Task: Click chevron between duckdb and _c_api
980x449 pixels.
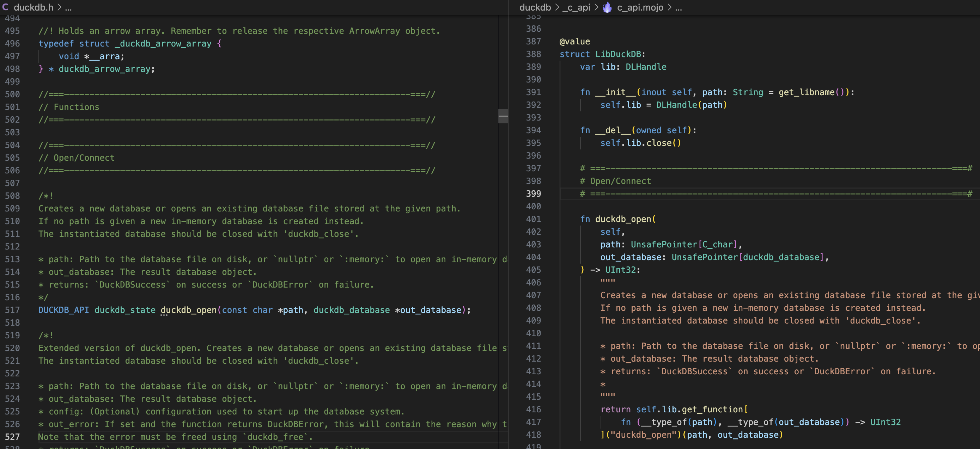Action: pos(556,7)
